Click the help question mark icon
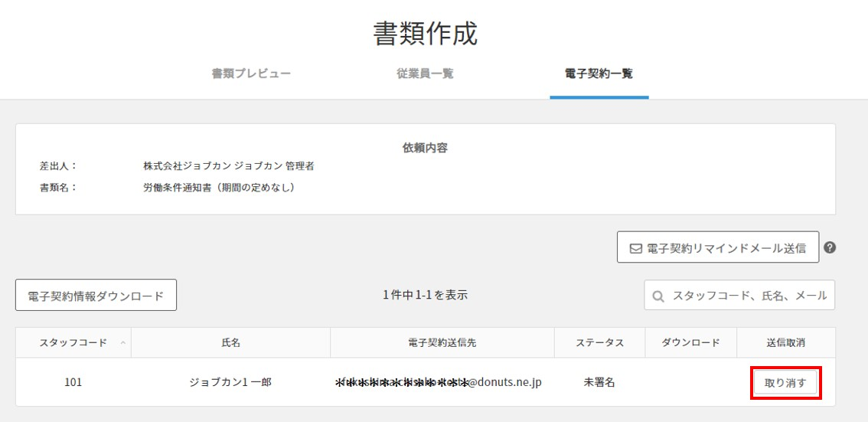 click(x=830, y=247)
